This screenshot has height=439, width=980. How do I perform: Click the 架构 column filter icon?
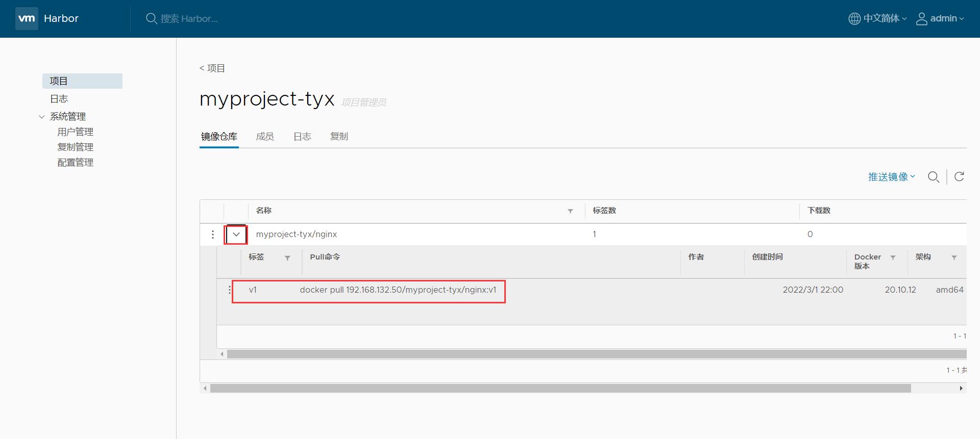(x=954, y=257)
